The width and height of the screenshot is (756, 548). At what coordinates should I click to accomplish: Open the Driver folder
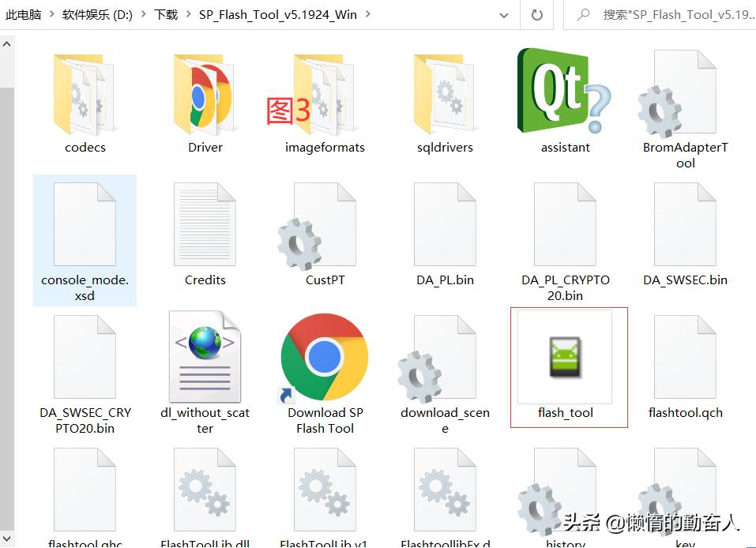[205, 96]
